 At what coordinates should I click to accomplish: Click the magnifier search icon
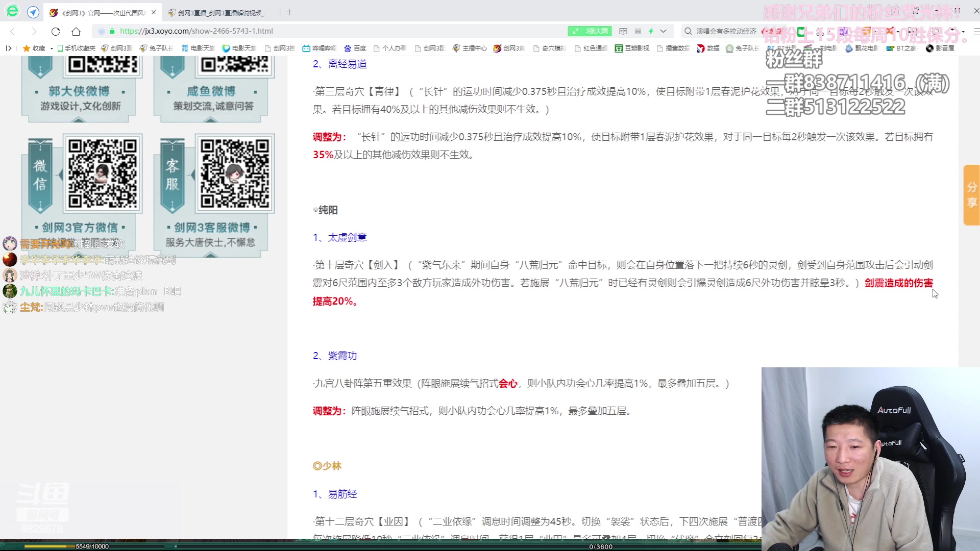[688, 31]
